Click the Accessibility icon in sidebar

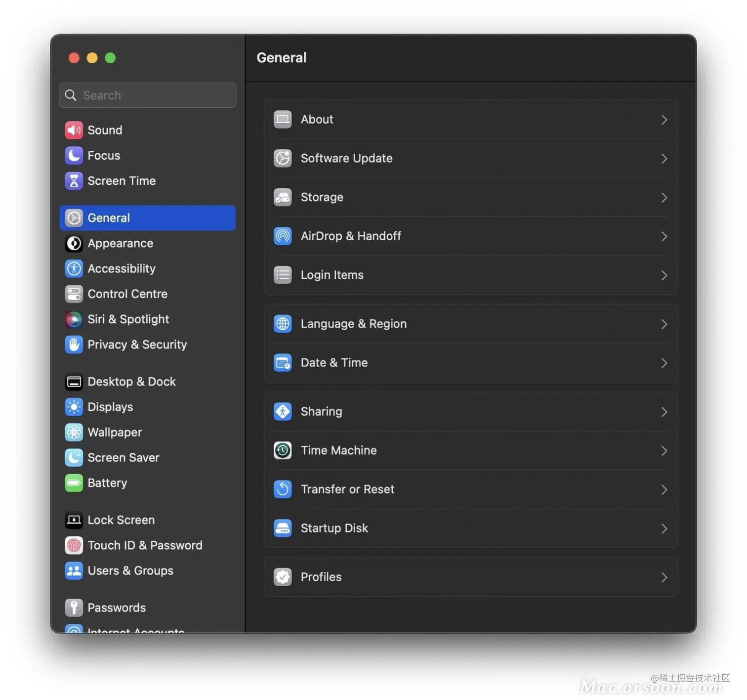74,268
